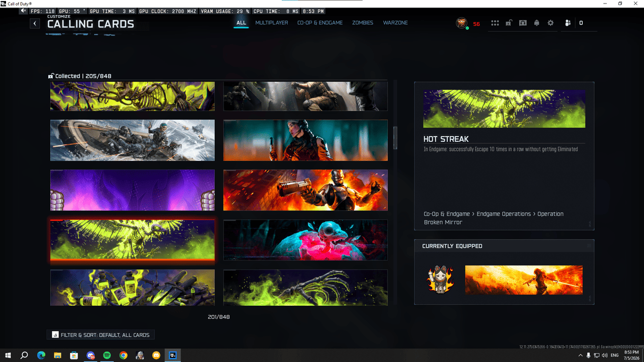Click the Hot Streak preview image
Viewport: 644px width, 362px height.
click(x=504, y=109)
